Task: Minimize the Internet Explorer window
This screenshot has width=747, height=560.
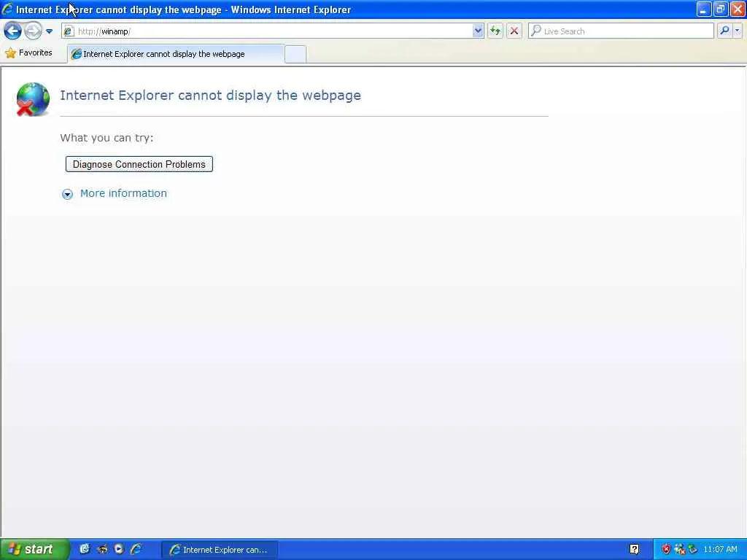Action: (x=703, y=9)
